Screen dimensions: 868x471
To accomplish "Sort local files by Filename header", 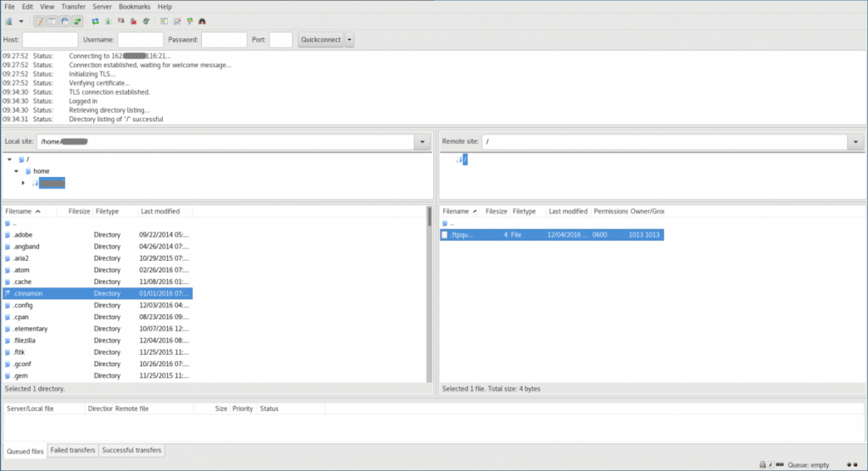I will 30,212.
